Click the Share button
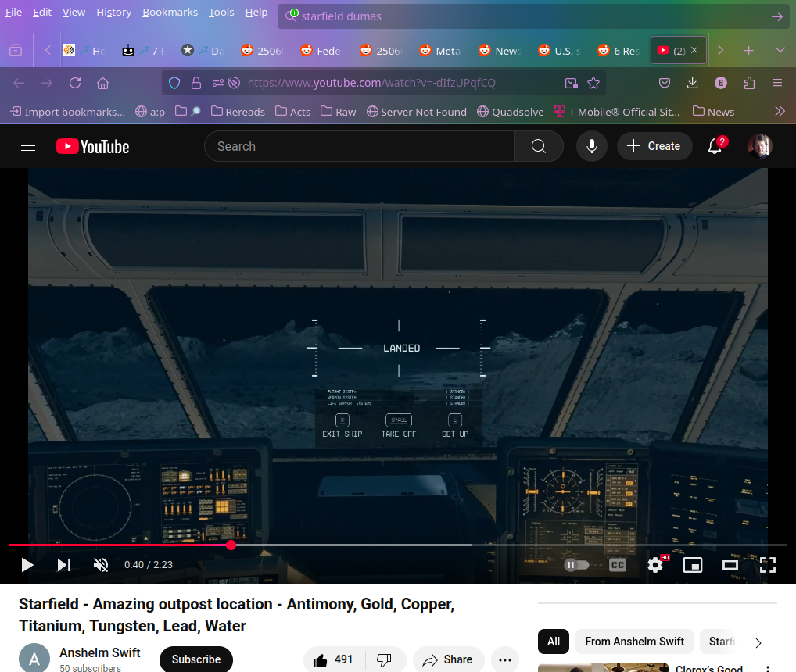This screenshot has height=672, width=796. [448, 659]
